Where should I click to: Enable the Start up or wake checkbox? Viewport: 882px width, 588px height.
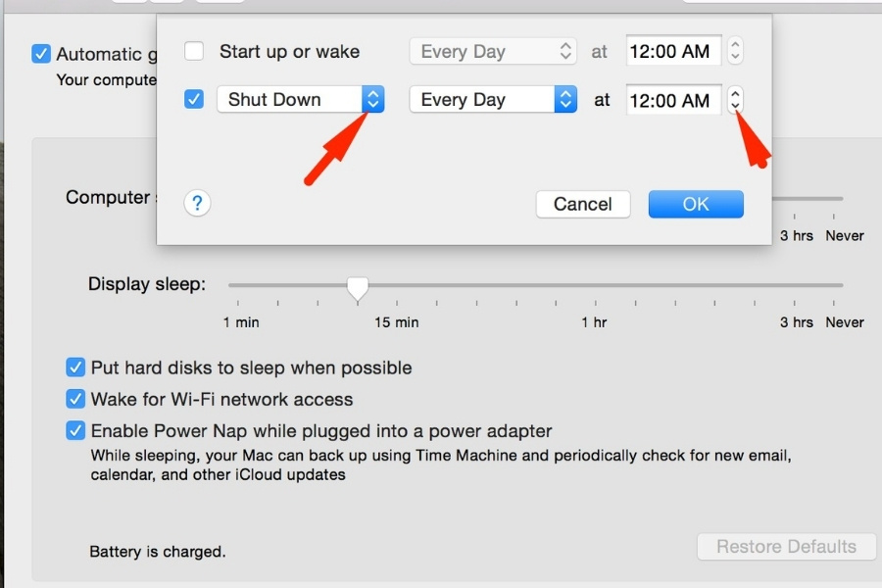point(194,51)
